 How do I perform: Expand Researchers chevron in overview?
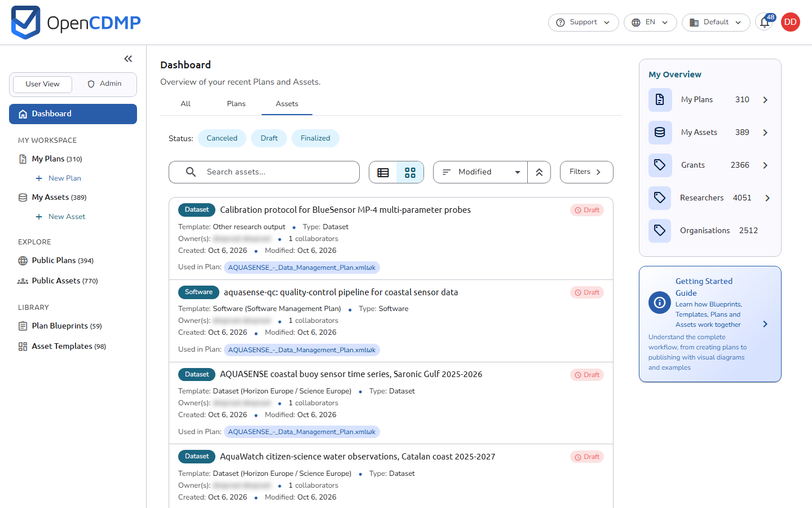pyautogui.click(x=767, y=198)
